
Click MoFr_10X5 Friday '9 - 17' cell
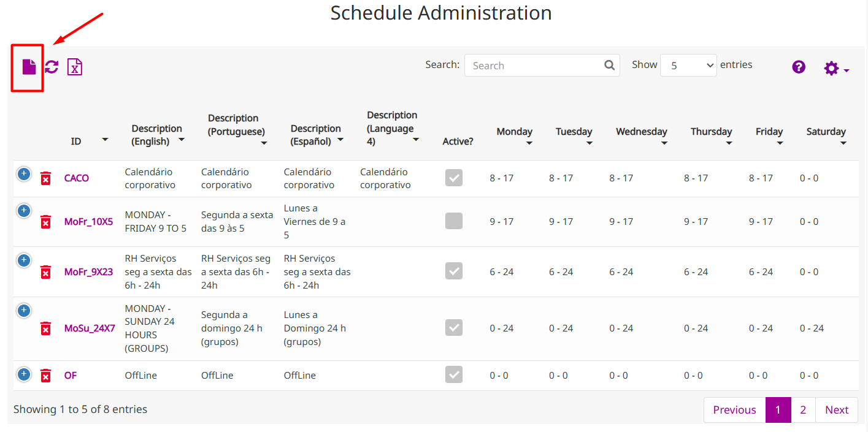click(761, 222)
